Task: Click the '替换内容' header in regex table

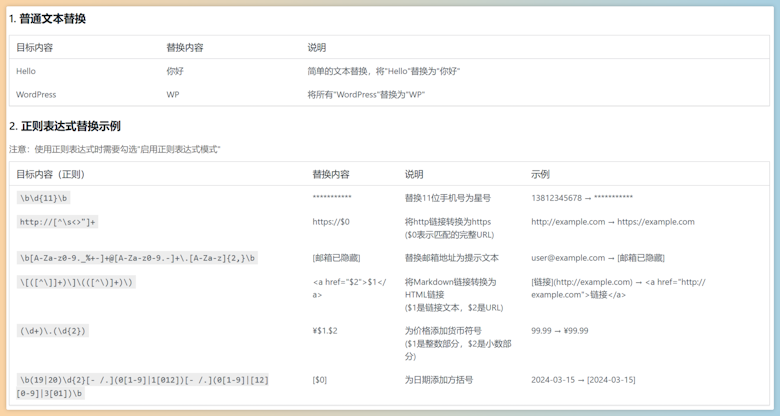Action: point(331,175)
